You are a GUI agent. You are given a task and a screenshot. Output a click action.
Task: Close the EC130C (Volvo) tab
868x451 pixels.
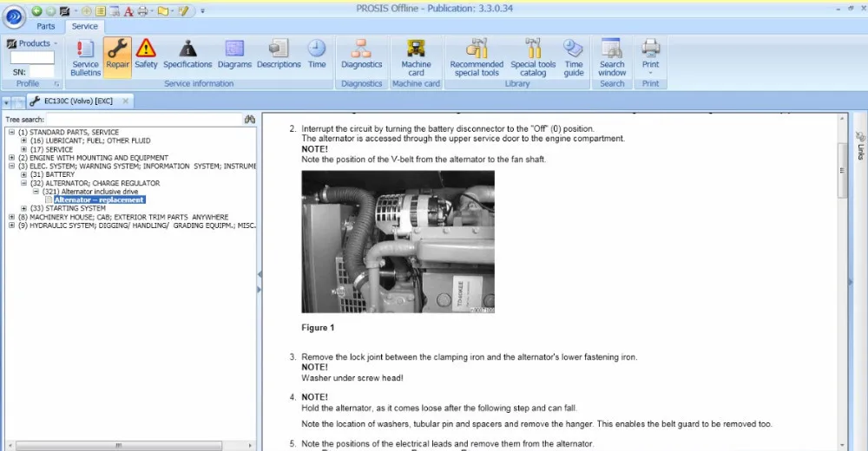pyautogui.click(x=126, y=101)
